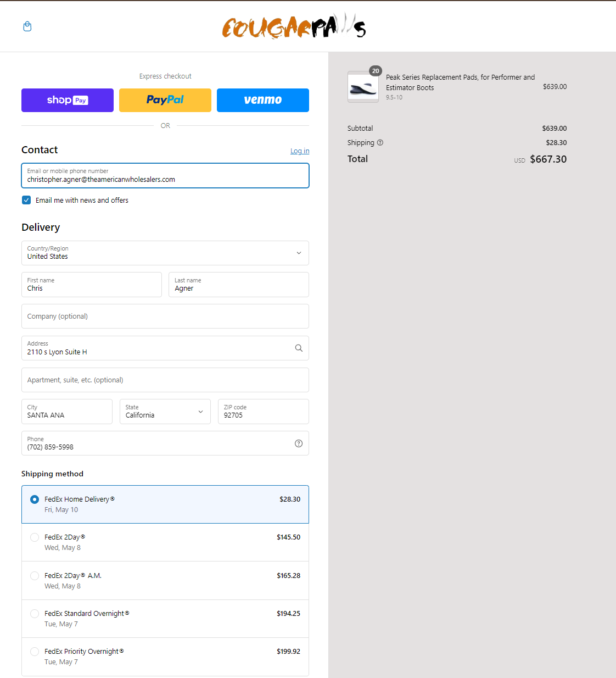Click the Subtotal $639.00 value
This screenshot has height=678, width=616.
point(555,129)
